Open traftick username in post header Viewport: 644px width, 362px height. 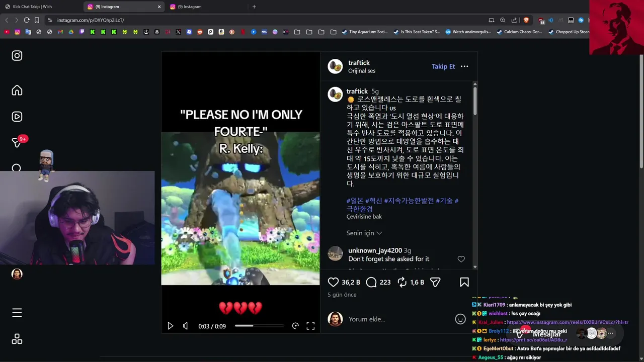359,63
